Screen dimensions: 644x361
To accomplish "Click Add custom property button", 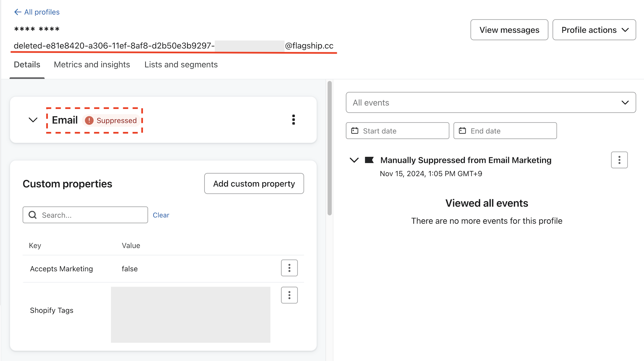I will pos(254,184).
